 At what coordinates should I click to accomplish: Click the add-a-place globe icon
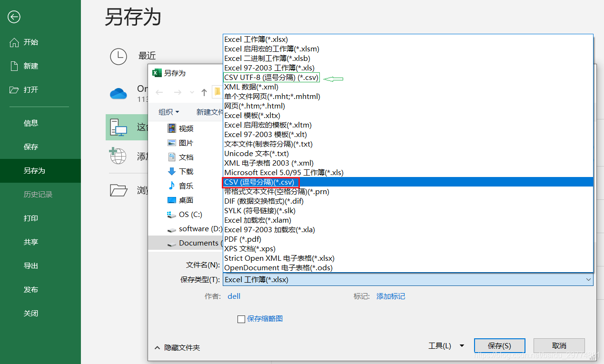click(x=118, y=156)
